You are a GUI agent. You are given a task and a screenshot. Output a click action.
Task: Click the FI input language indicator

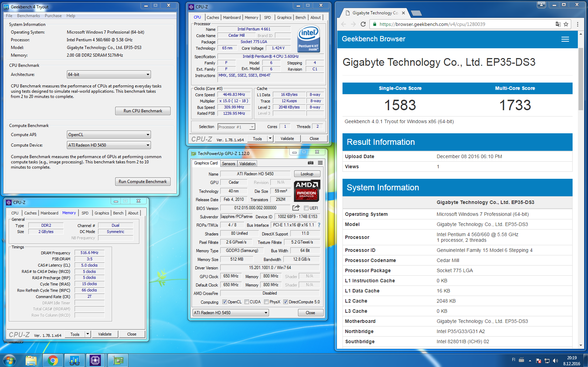513,360
